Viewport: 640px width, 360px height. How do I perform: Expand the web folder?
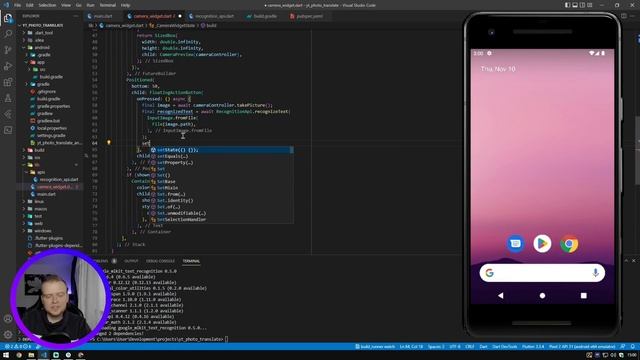[38, 223]
